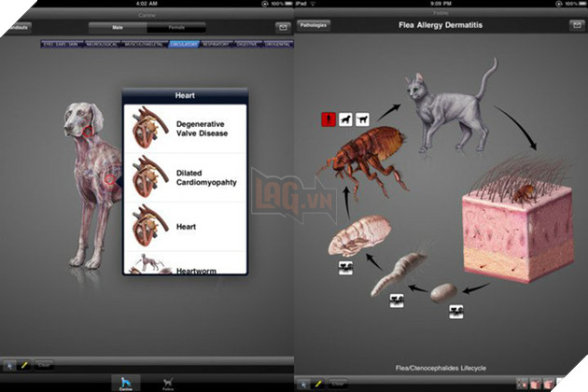Viewport: 588px width, 392px height.
Task: Select the Heart entry in the popover list
Action: [187, 227]
